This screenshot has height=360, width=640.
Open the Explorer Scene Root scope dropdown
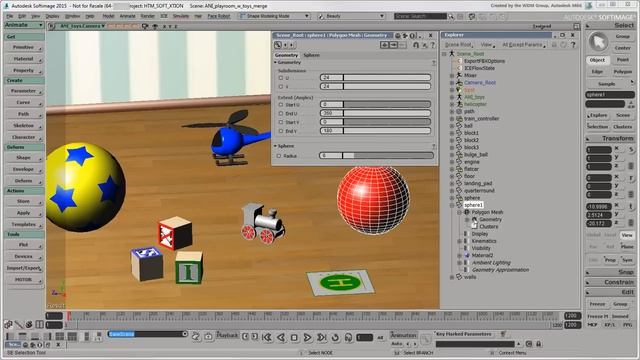[458, 44]
